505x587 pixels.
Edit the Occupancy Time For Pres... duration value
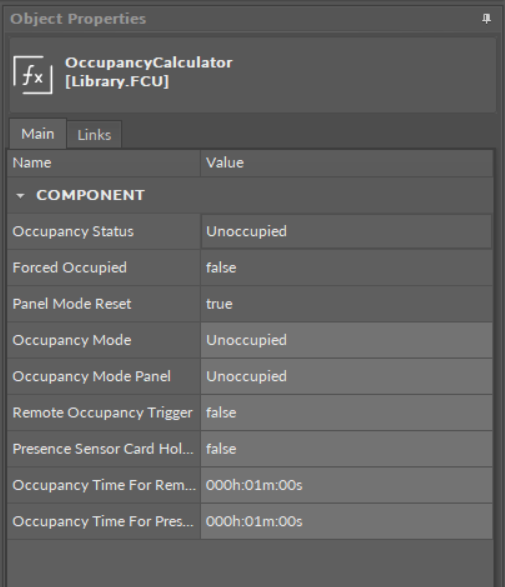[x=346, y=521]
